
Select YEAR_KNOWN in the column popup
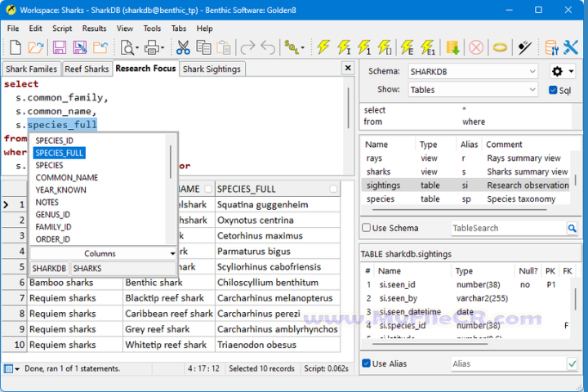(60, 189)
